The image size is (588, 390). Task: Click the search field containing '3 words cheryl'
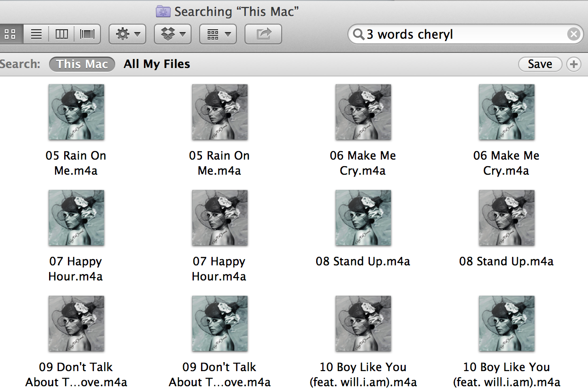tap(465, 34)
